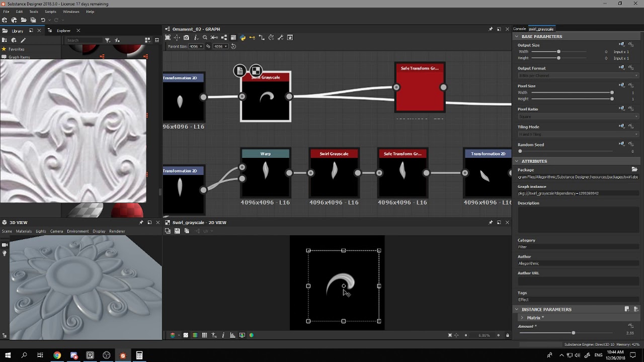Click the checkerboard icon above Swirl Grayscale node
The height and width of the screenshot is (362, 644).
[256, 71]
